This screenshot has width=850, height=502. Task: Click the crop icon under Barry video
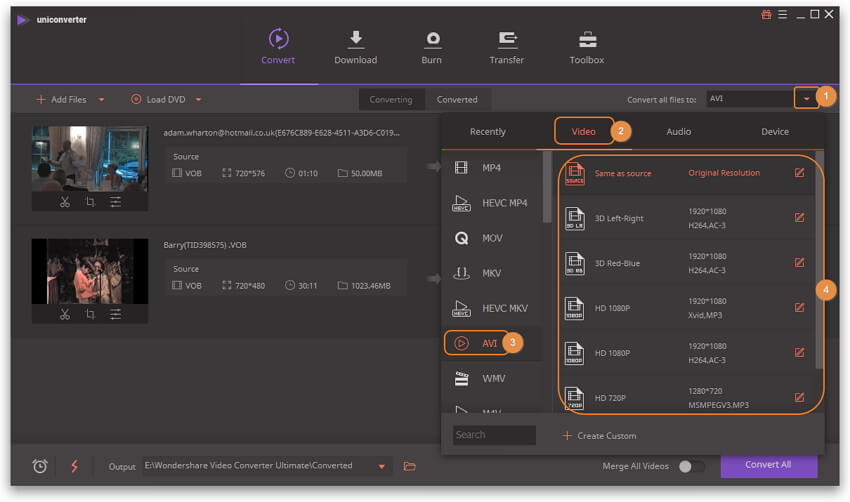90,314
